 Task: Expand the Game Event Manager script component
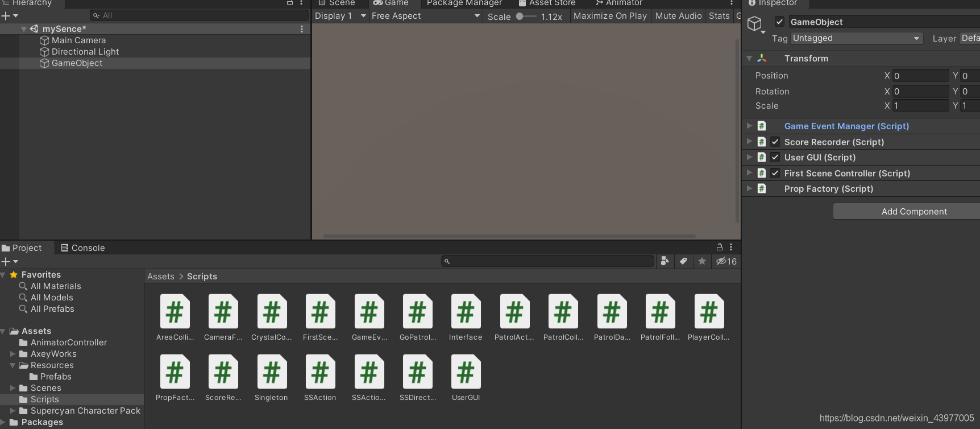pos(749,126)
